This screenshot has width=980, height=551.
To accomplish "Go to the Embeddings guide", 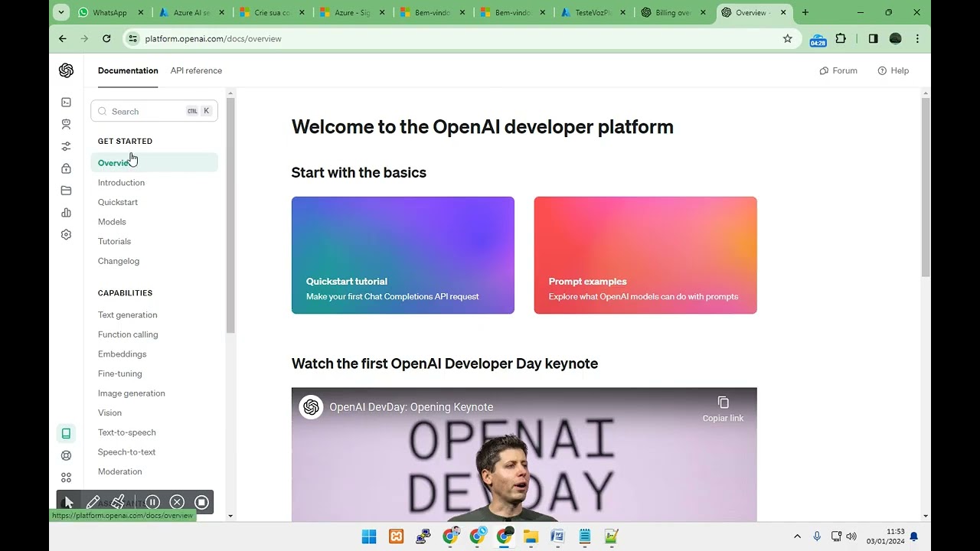I will coord(122,354).
